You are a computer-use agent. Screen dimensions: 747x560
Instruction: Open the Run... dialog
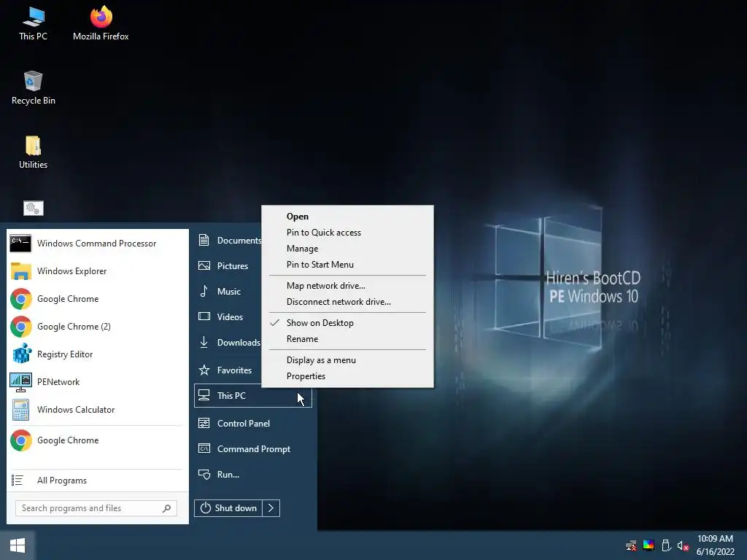[253, 474]
